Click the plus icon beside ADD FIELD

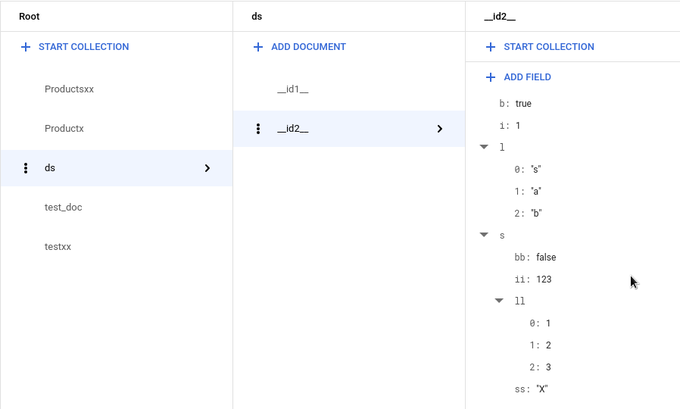click(490, 77)
